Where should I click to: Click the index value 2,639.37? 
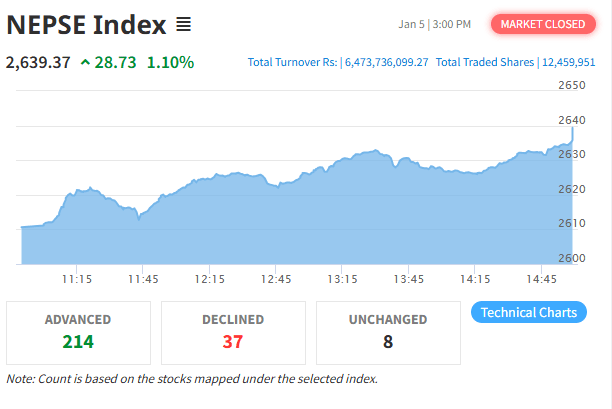pyautogui.click(x=38, y=62)
